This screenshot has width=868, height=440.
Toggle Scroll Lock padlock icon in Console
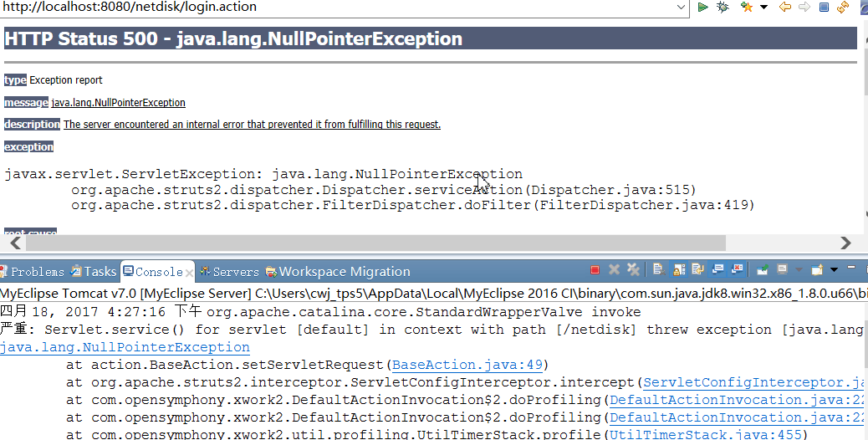[679, 269]
